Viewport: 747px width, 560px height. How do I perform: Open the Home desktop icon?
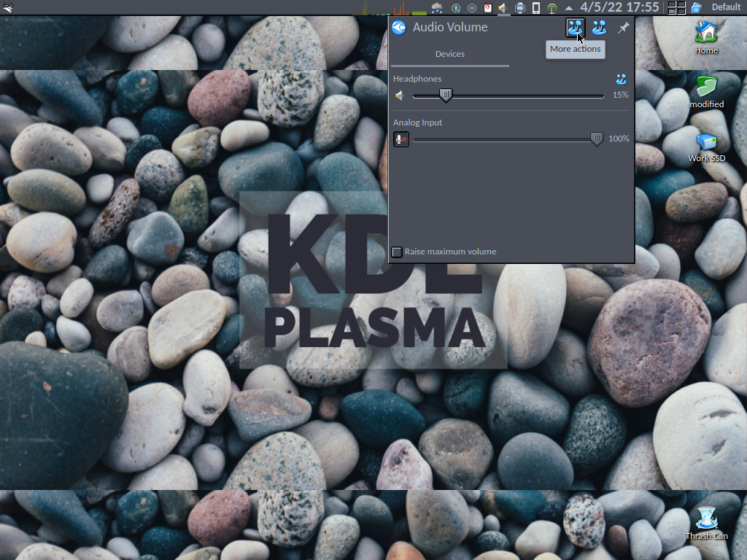(706, 38)
